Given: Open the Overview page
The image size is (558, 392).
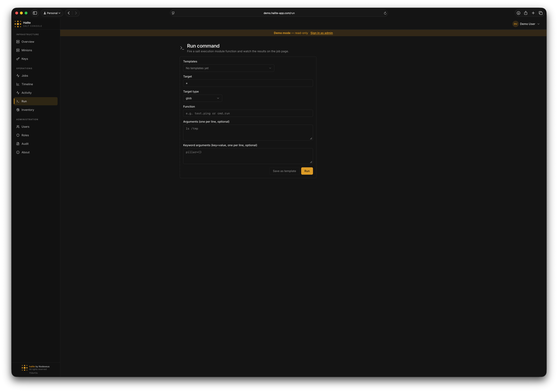Looking at the screenshot, I should click(36, 42).
